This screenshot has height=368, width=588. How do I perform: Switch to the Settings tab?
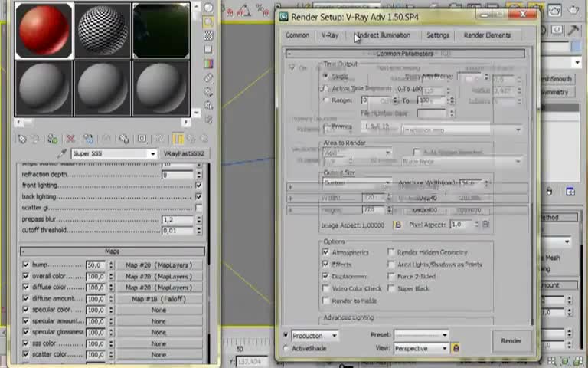click(x=438, y=35)
